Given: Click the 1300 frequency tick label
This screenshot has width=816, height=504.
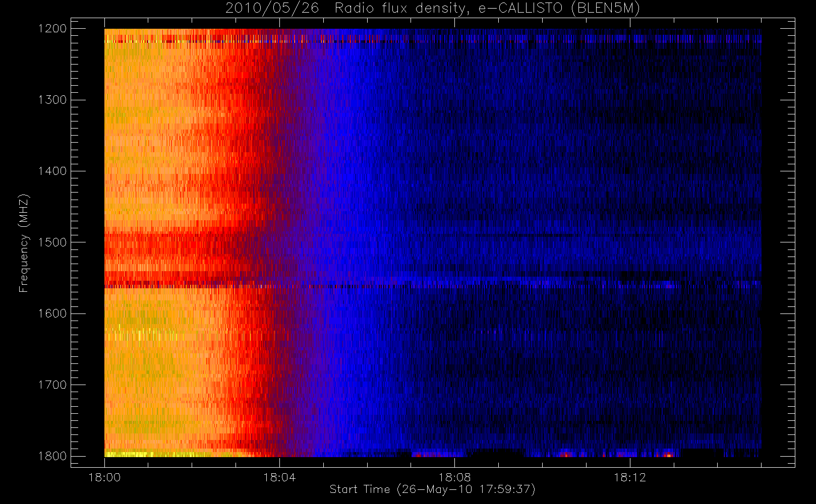Looking at the screenshot, I should click(52, 100).
